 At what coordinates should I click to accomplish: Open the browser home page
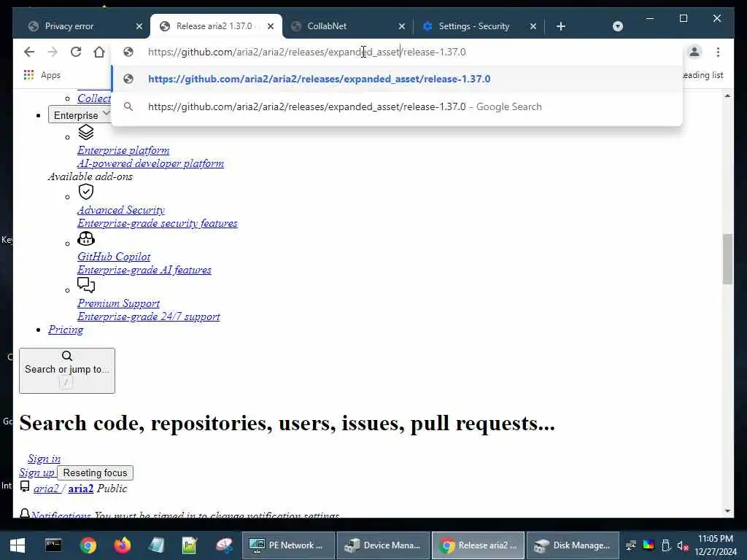point(99,52)
